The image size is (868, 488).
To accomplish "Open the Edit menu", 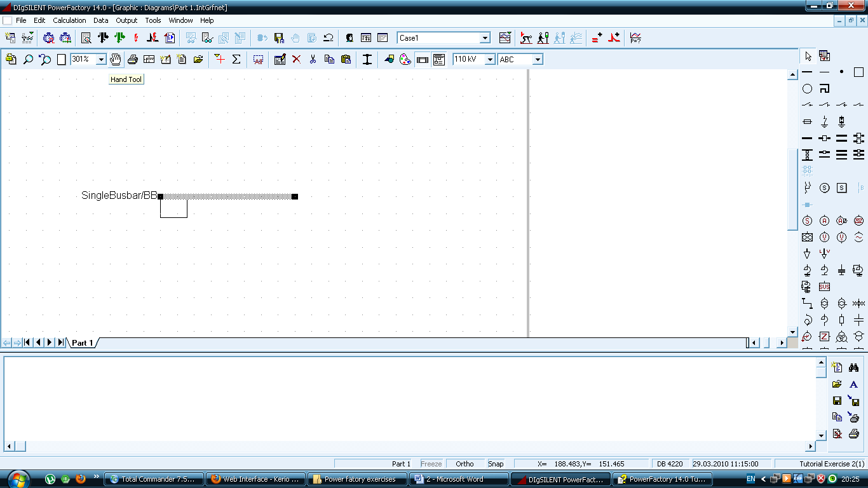I will coord(39,20).
